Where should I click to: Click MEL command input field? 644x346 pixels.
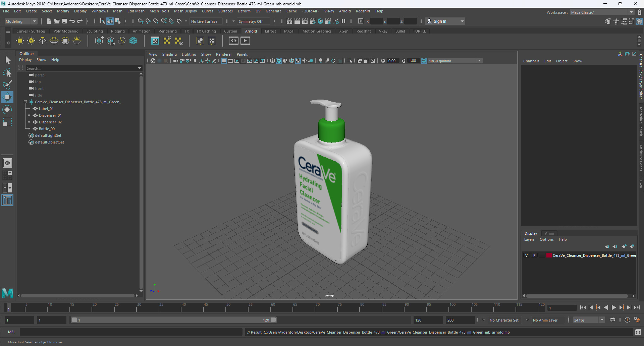(x=131, y=332)
